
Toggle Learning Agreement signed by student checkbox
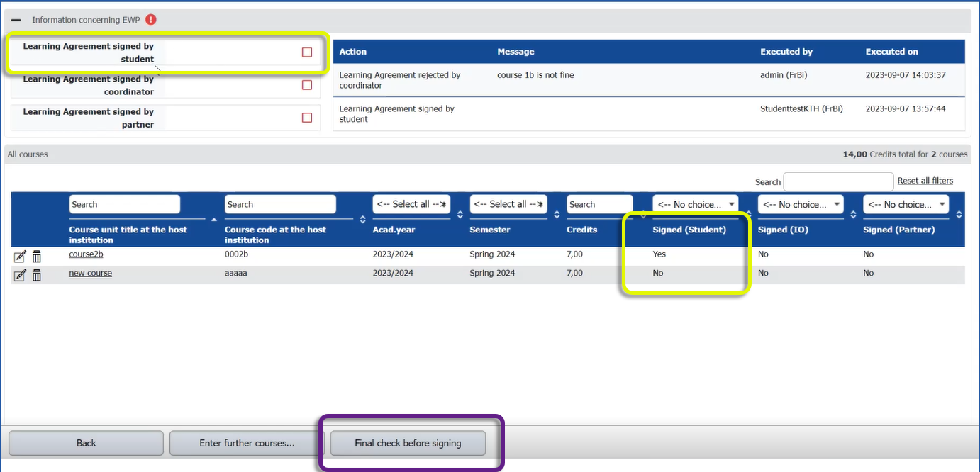[307, 52]
